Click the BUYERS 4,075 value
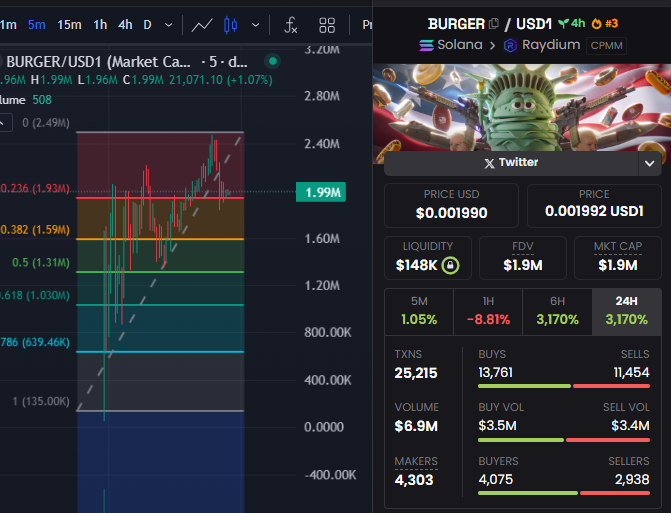This screenshot has height=513, width=671. (496, 479)
